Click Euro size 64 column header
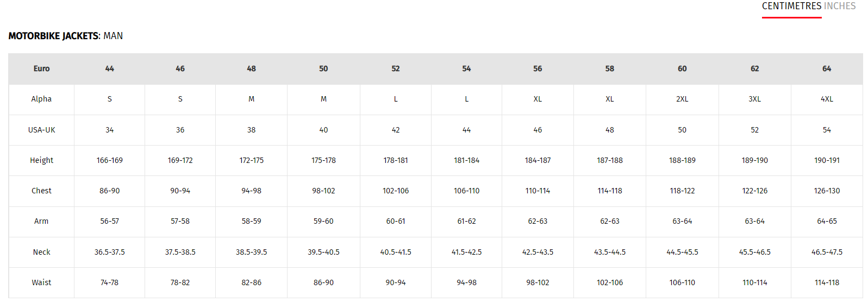The image size is (868, 302). click(x=827, y=68)
